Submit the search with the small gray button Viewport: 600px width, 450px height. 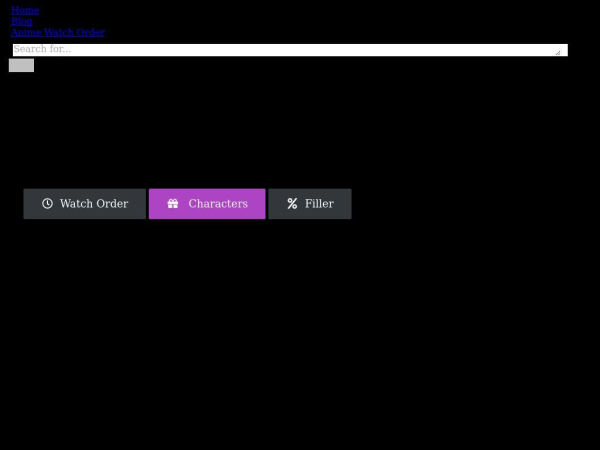(x=21, y=65)
